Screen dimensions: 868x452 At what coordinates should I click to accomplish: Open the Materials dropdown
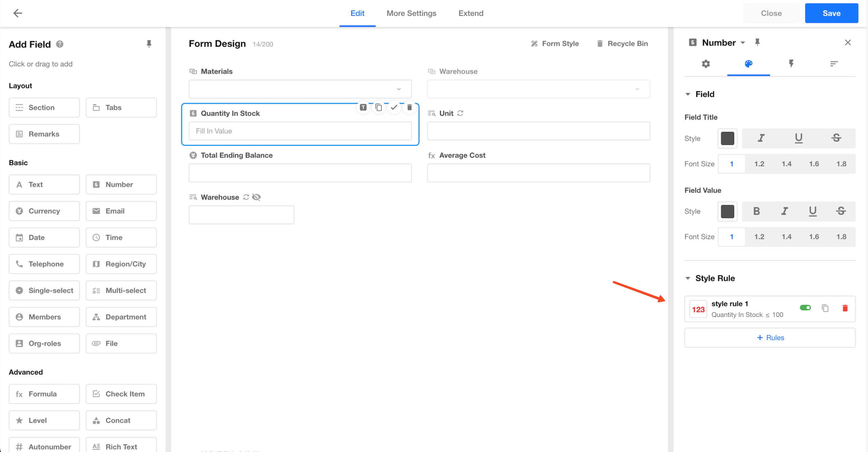300,89
